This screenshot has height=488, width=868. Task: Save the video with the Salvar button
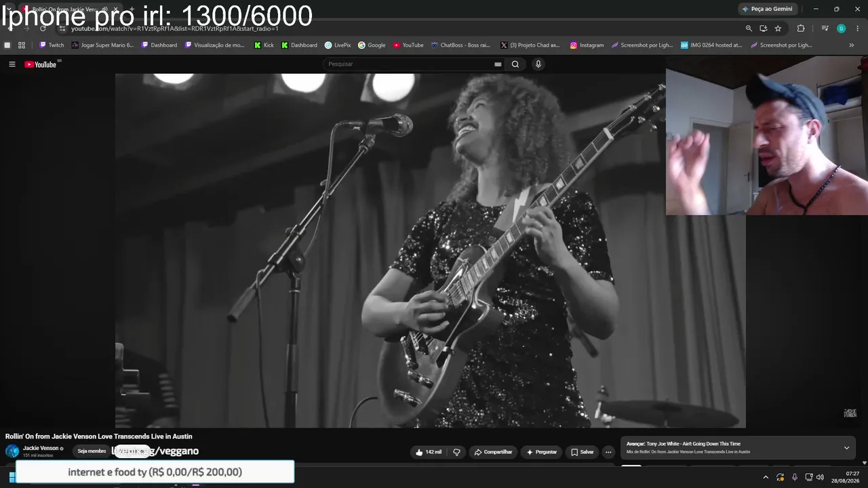(x=583, y=452)
